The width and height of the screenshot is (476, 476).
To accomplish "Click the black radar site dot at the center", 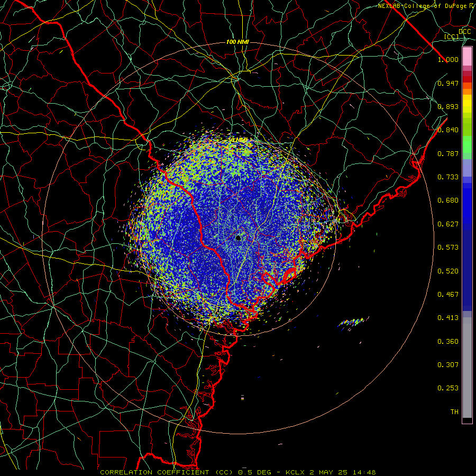I will click(x=239, y=237).
